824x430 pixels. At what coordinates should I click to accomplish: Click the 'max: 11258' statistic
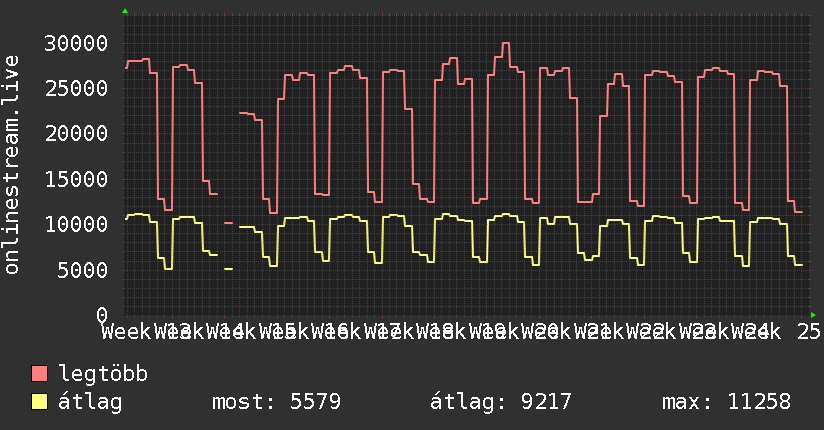click(x=726, y=402)
